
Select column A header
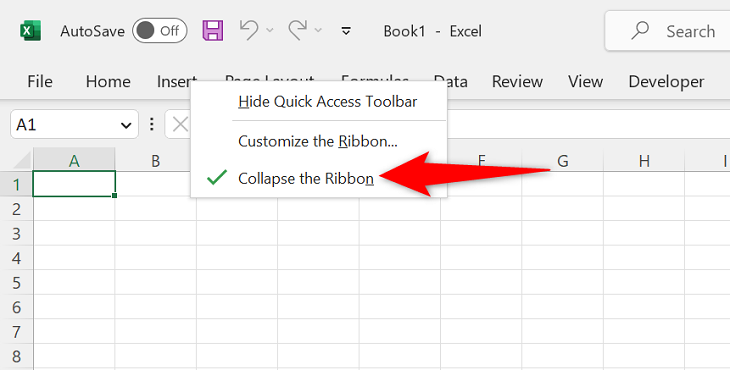[x=74, y=160]
